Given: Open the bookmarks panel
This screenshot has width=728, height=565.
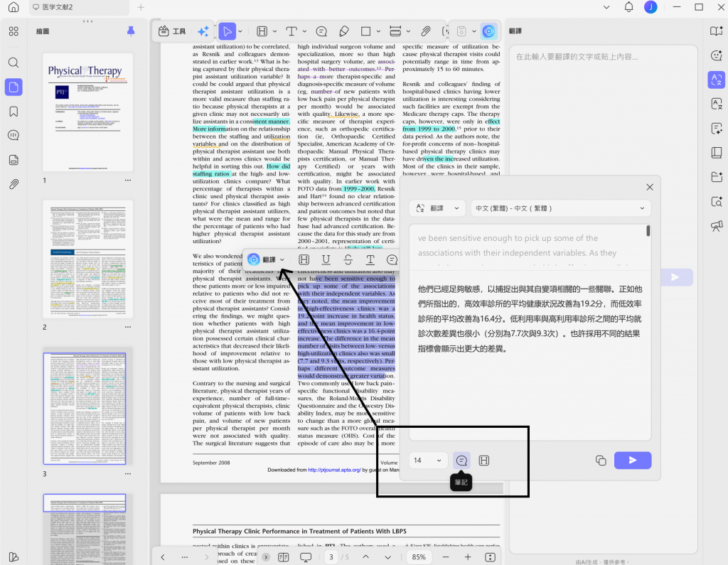Looking at the screenshot, I should 14,112.
